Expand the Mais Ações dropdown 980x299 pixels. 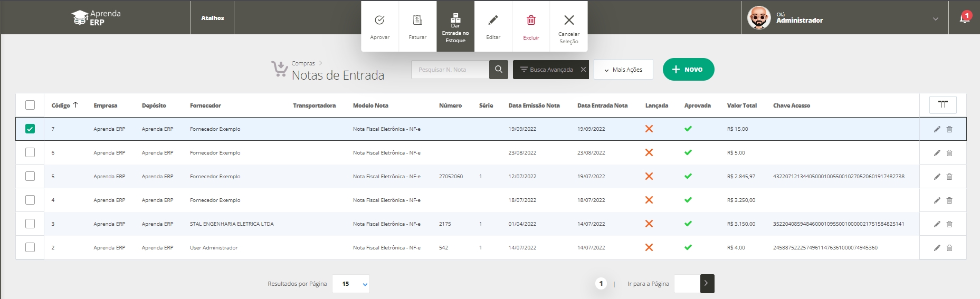coord(623,70)
